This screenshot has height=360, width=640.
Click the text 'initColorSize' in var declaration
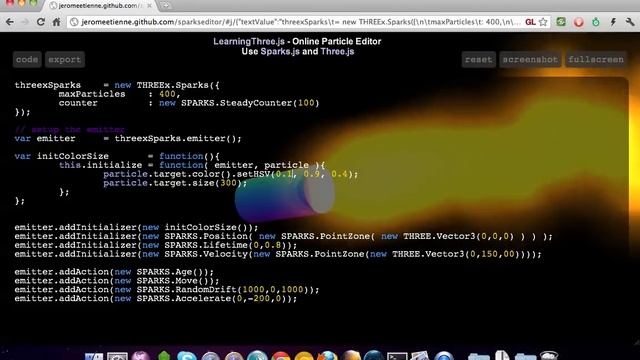pyautogui.click(x=73, y=156)
